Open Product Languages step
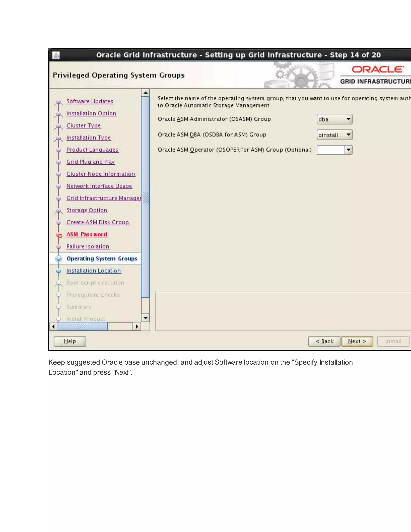The height and width of the screenshot is (532, 411). coord(92,150)
